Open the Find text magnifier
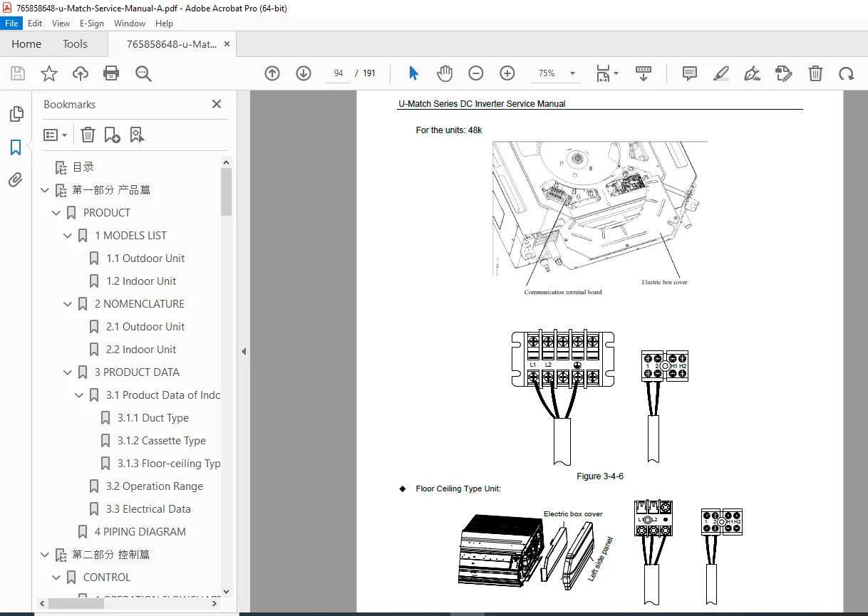Image resolution: width=868 pixels, height=616 pixels. pos(143,73)
